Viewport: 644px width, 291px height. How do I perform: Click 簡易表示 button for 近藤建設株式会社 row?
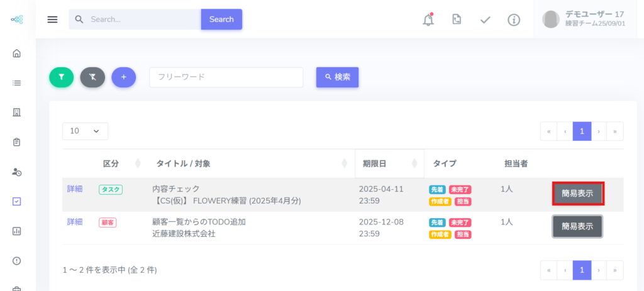tap(577, 226)
